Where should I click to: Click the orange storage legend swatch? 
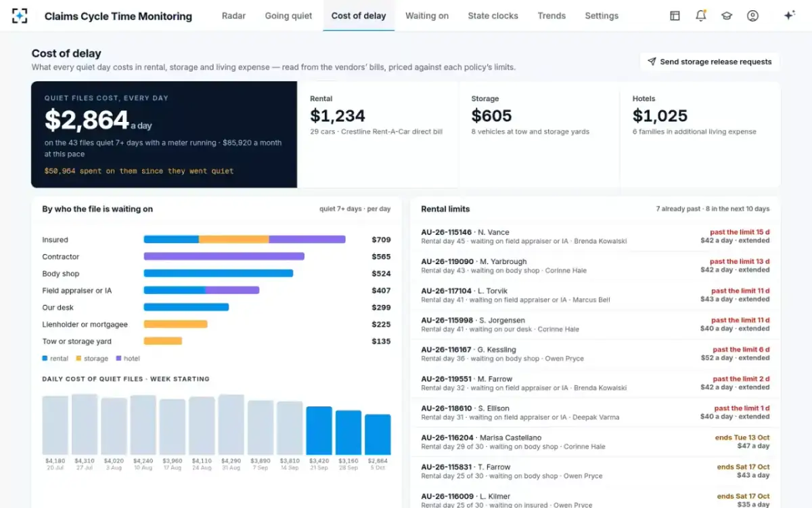click(78, 358)
